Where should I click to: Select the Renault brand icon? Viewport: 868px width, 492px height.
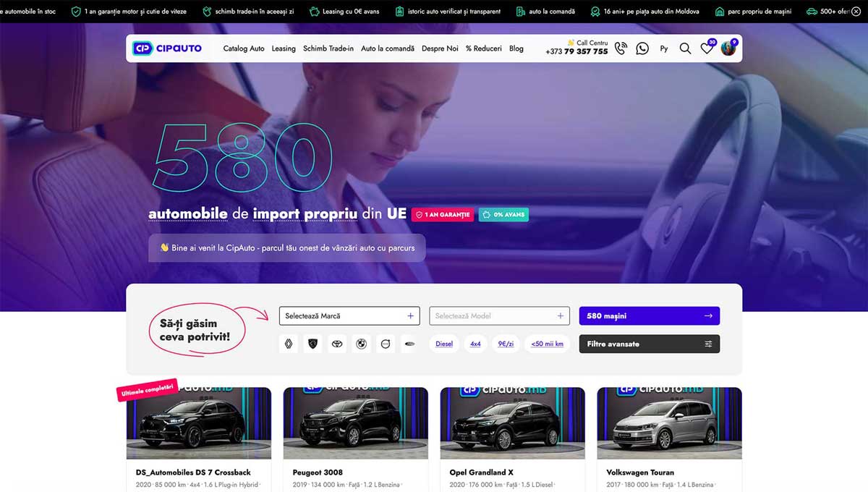click(289, 344)
